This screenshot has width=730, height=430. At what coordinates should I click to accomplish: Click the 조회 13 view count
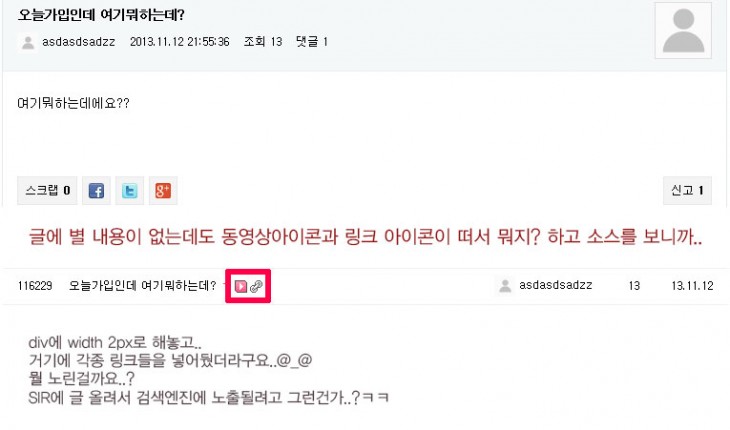(x=263, y=42)
